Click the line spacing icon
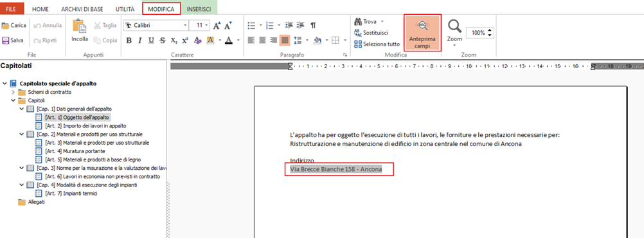 pos(298,41)
